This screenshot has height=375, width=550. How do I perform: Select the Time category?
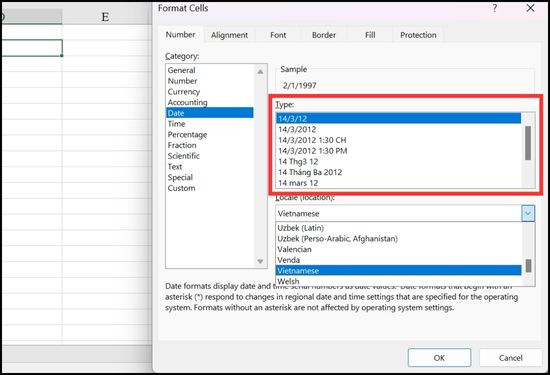click(209, 123)
